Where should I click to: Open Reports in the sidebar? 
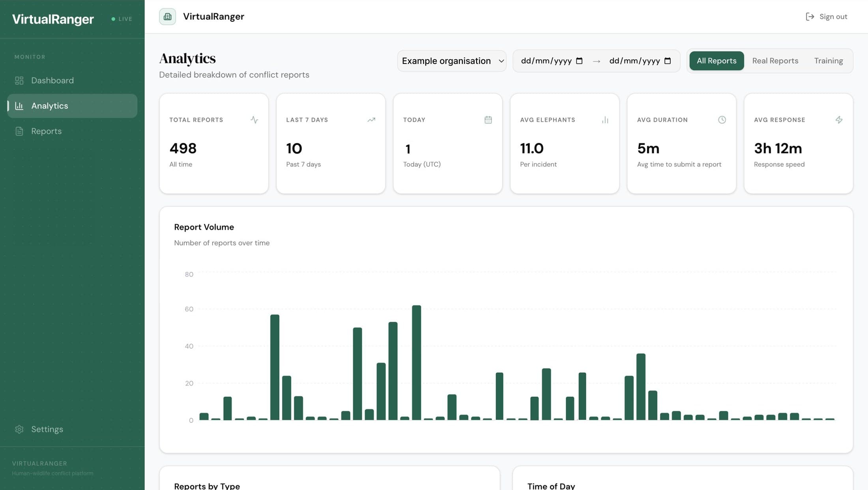click(x=72, y=131)
